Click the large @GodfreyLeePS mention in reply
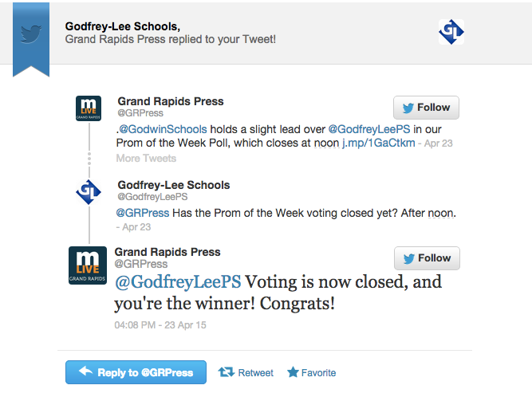Screen dimensions: 532x393 [x=178, y=282]
